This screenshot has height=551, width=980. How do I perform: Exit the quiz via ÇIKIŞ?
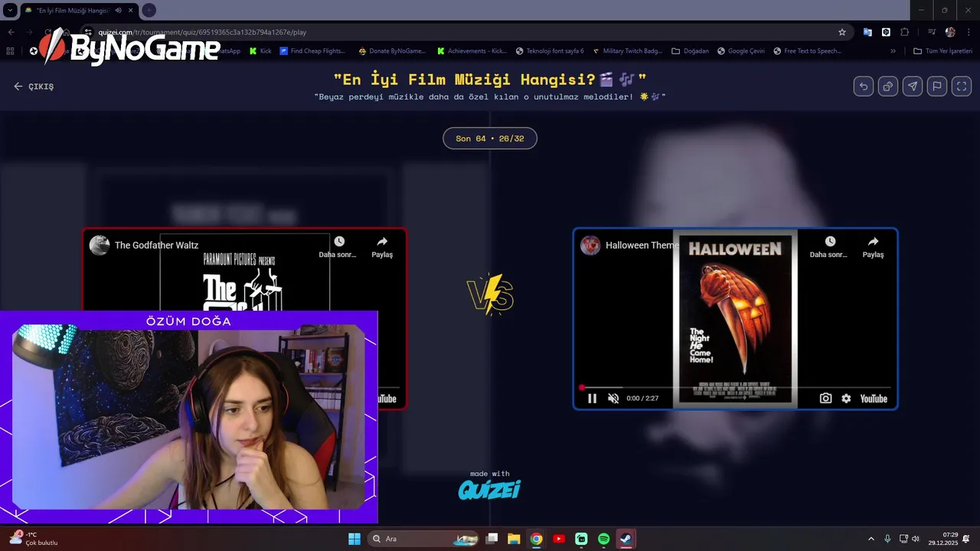(34, 86)
